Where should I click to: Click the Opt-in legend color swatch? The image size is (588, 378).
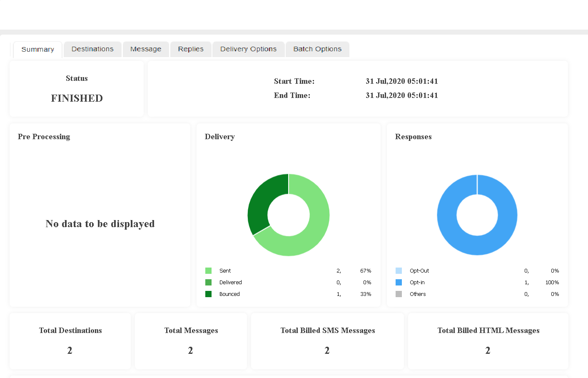399,283
